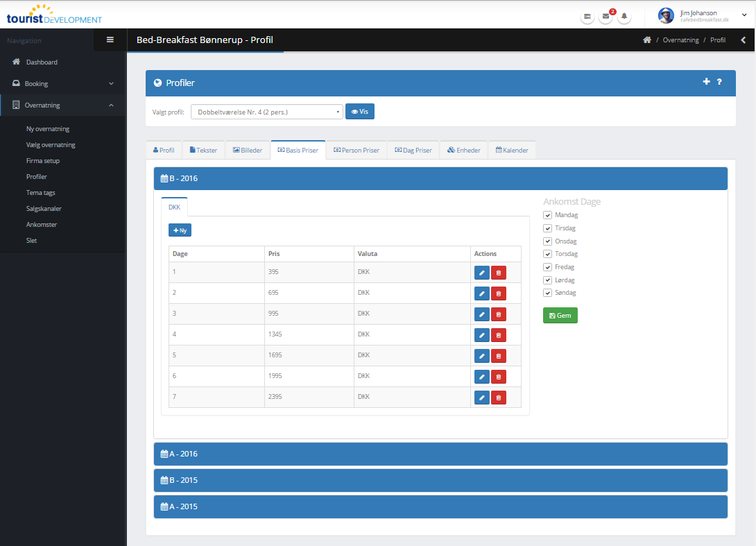Open the Valgt profil dropdown
The image size is (756, 546).
(x=267, y=112)
